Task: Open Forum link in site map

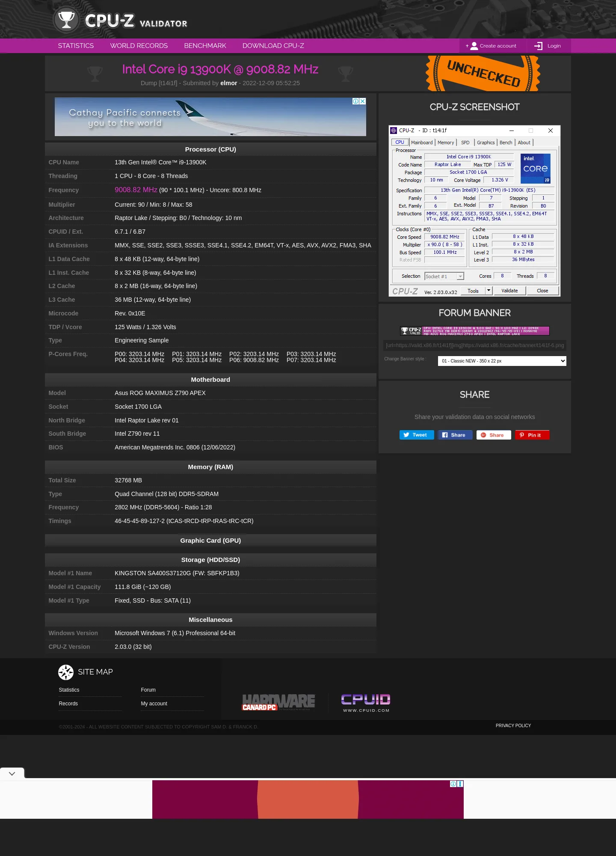Action: (148, 690)
